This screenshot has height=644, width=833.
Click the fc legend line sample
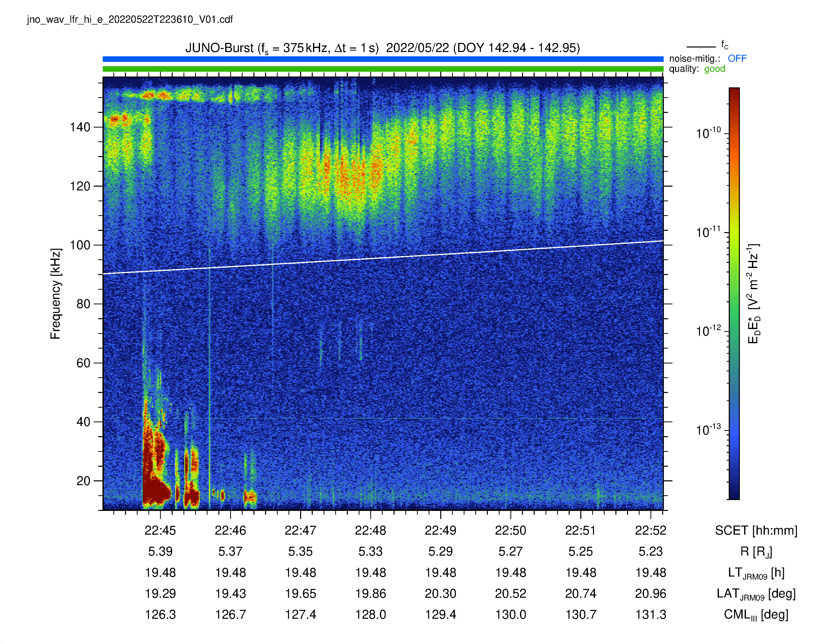point(701,47)
